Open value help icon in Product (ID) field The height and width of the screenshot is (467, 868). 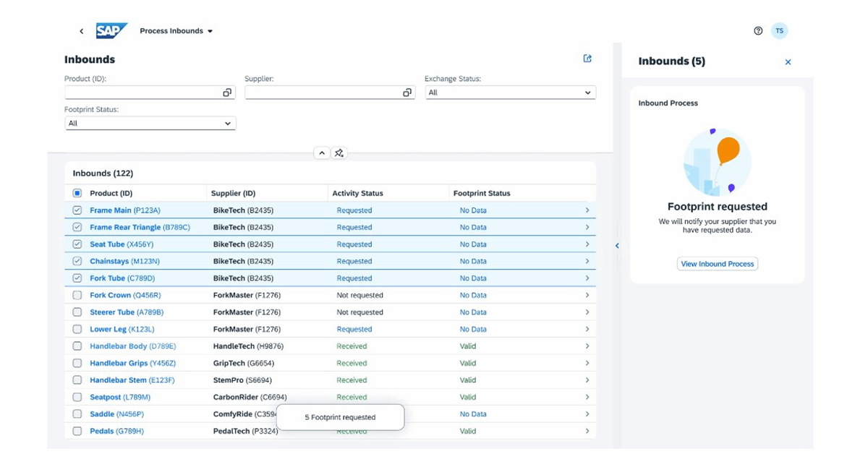pos(227,93)
